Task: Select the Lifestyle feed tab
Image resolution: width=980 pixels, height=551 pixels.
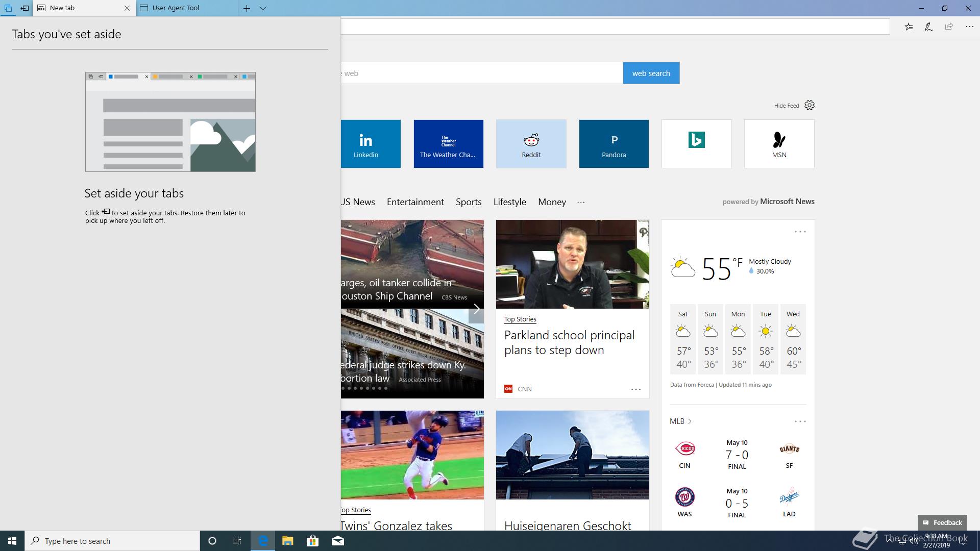Action: tap(509, 202)
